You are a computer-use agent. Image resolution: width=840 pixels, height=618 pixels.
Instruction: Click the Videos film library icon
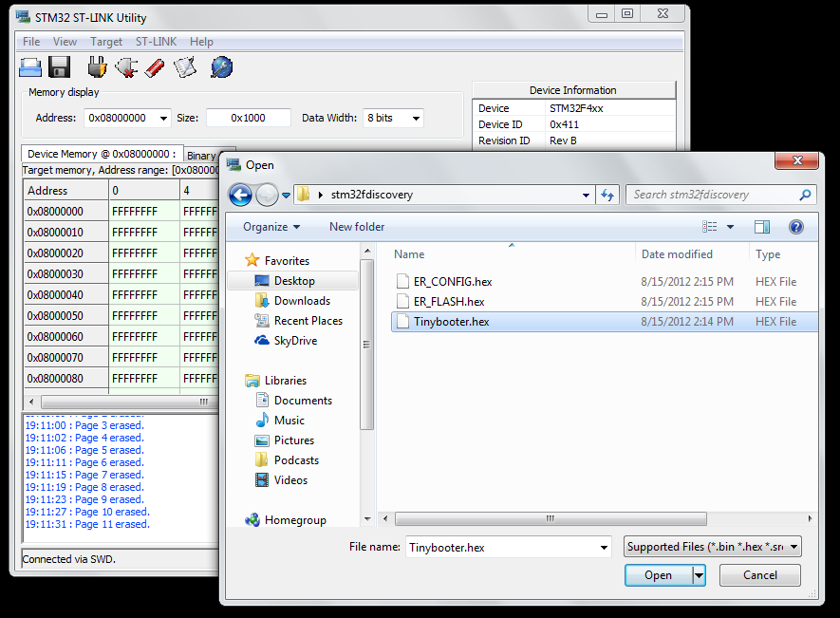click(262, 479)
